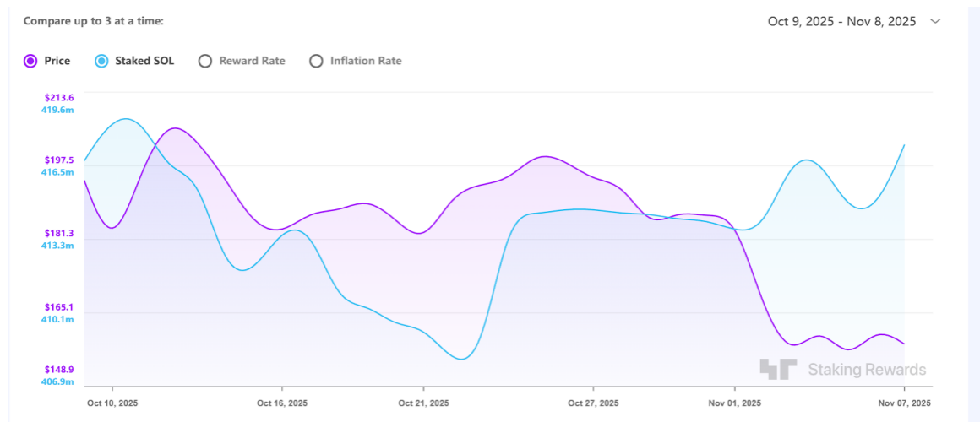Click the Staking Rewards watermark text
This screenshot has width=980, height=422.
click(x=867, y=370)
